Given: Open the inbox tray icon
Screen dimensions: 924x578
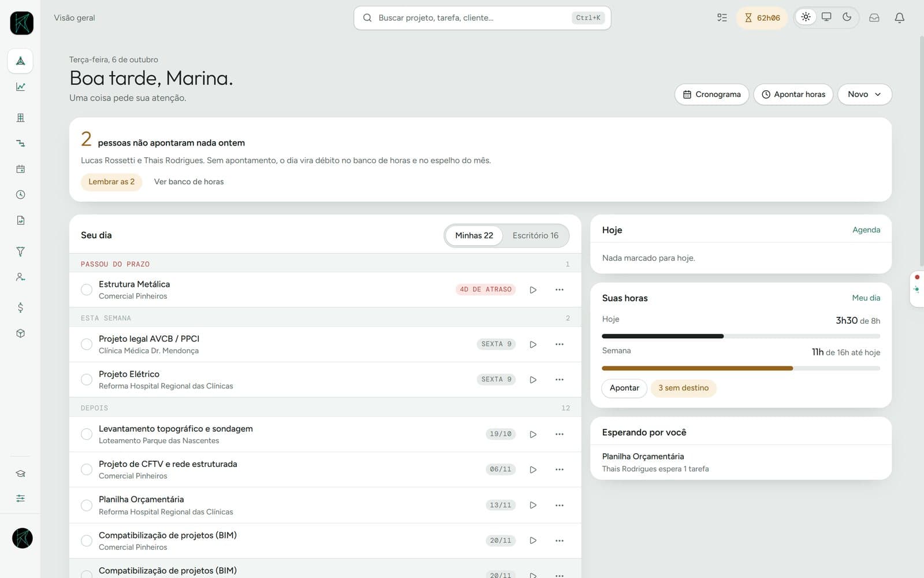Looking at the screenshot, I should coord(874,17).
